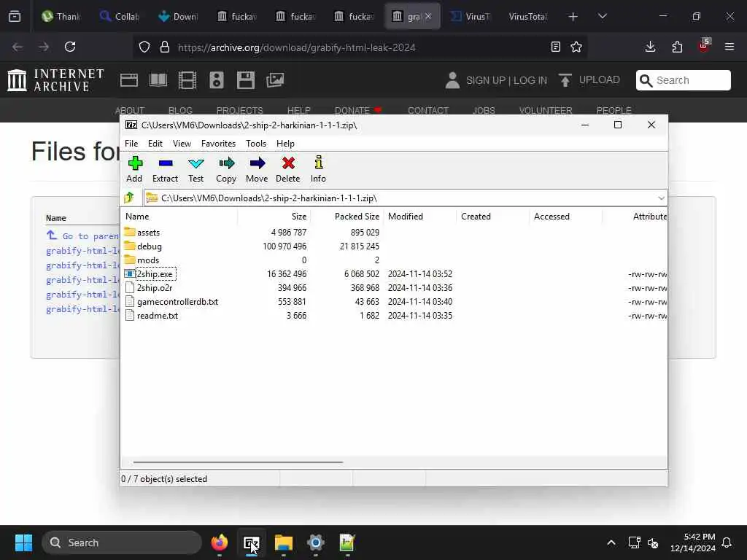The image size is (747, 560).
Task: Switch to the Collab browser tab
Action: 120,16
